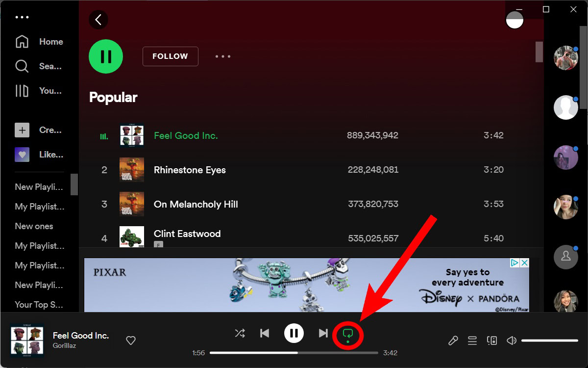Viewport: 588px width, 368px height.
Task: Open the gray placeholder friend avatar
Action: 566,256
